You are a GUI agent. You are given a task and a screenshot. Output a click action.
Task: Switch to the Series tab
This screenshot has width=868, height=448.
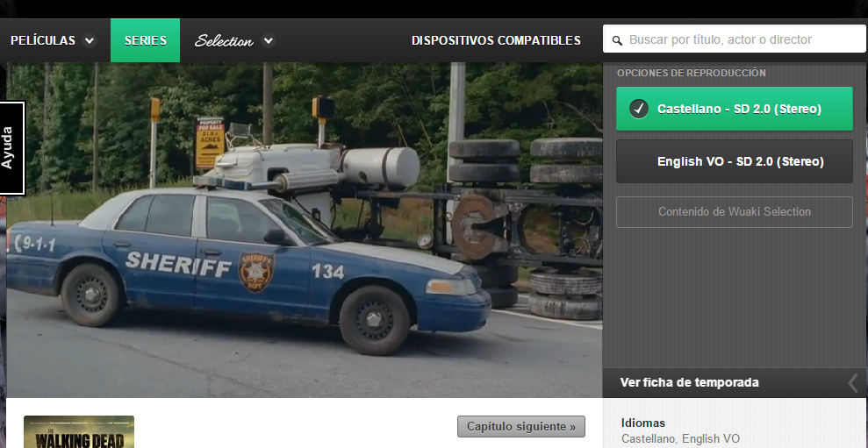click(145, 40)
